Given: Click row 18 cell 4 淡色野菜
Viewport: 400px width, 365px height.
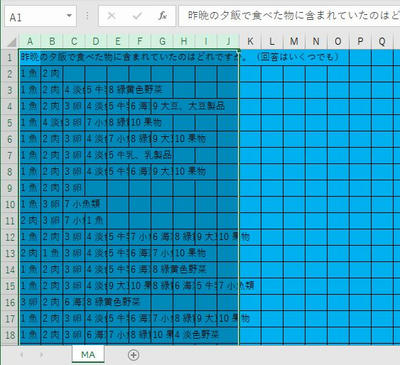Looking at the screenshot, I should [x=184, y=335].
